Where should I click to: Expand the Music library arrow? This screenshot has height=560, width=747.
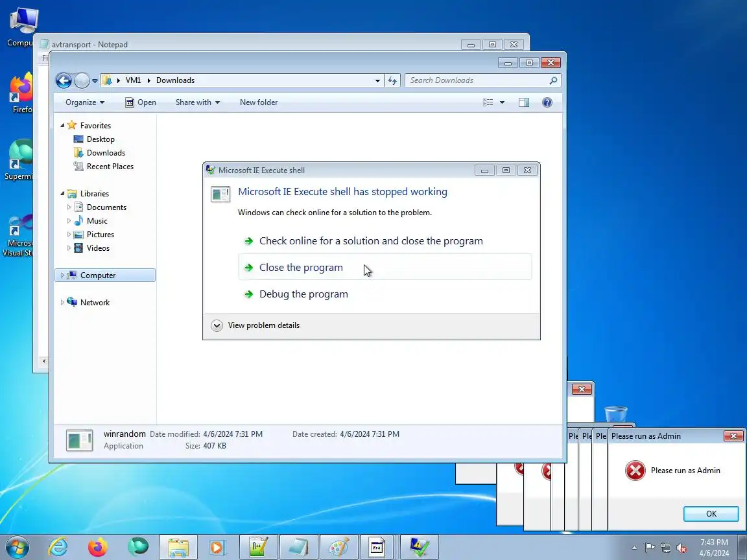(x=69, y=221)
